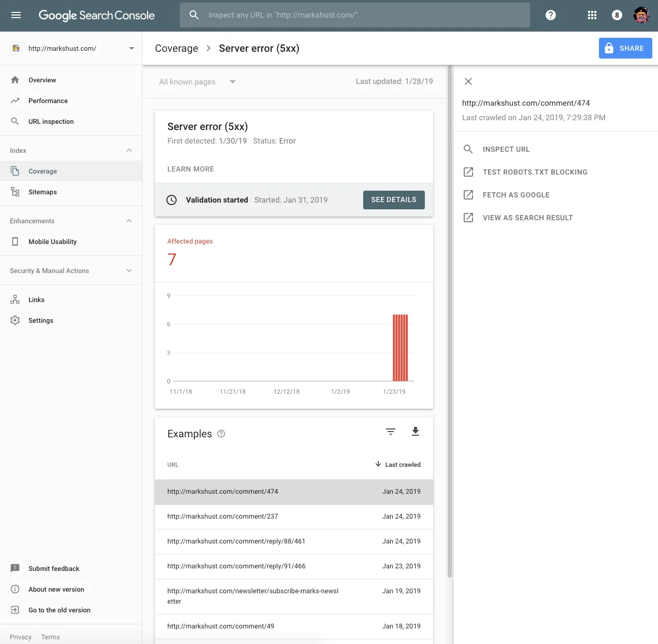
Task: Collapse the Enhancements section
Action: click(129, 221)
